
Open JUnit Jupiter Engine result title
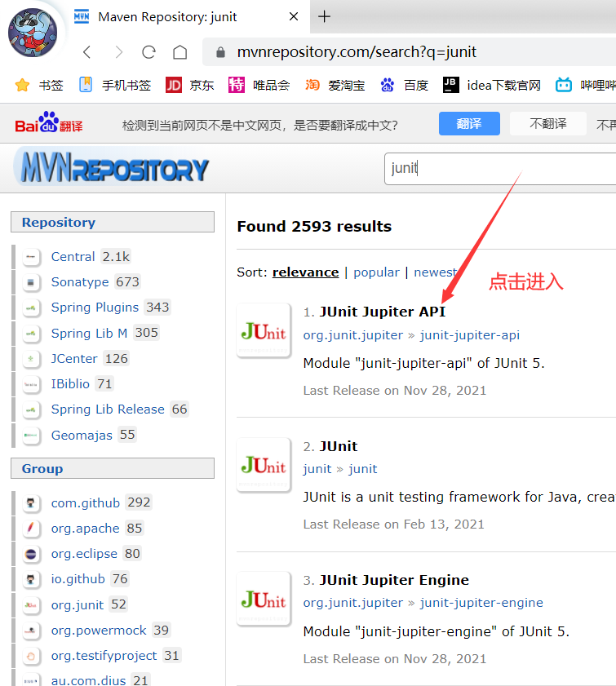394,580
